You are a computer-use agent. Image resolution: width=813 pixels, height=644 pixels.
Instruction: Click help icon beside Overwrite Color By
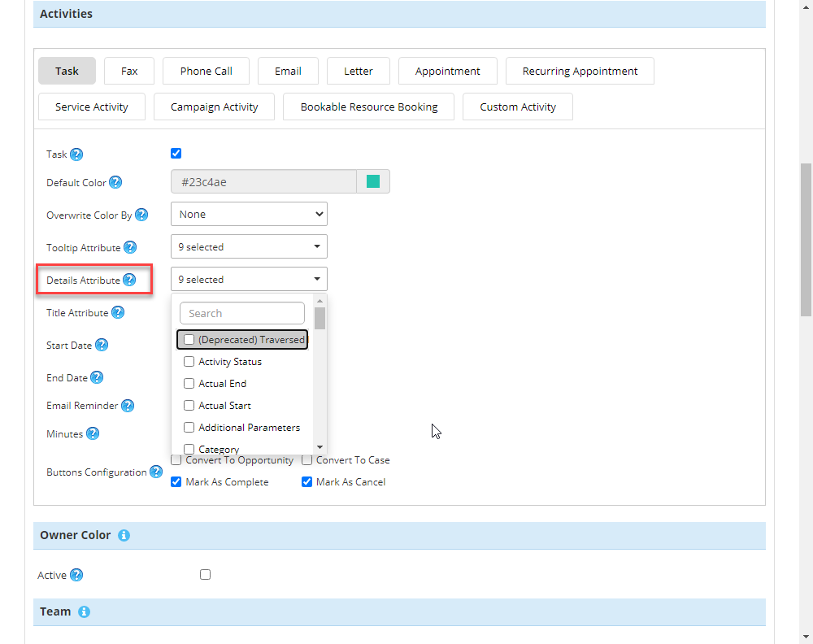point(141,215)
